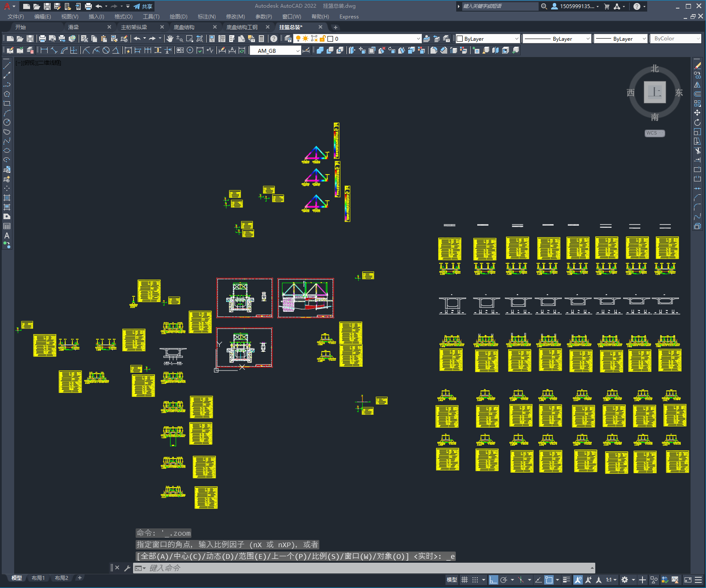Switch to the 主桁架纵梁 drawing tab
The width and height of the screenshot is (706, 588).
(x=134, y=27)
